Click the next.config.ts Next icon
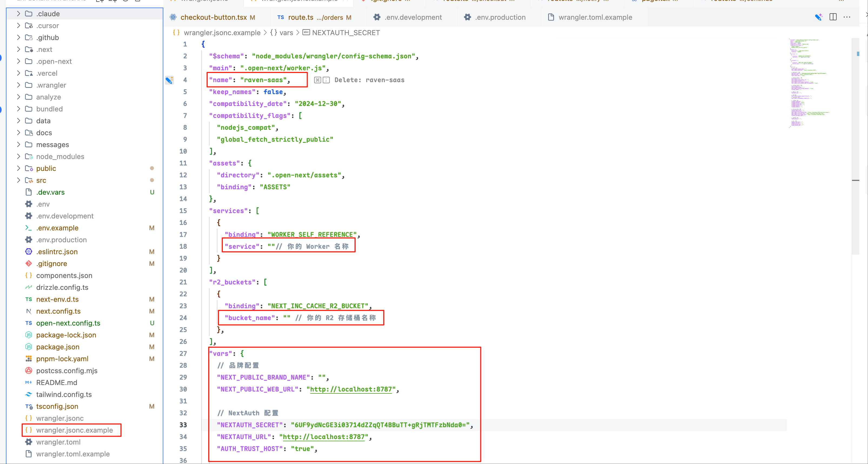868x464 pixels. click(x=29, y=311)
